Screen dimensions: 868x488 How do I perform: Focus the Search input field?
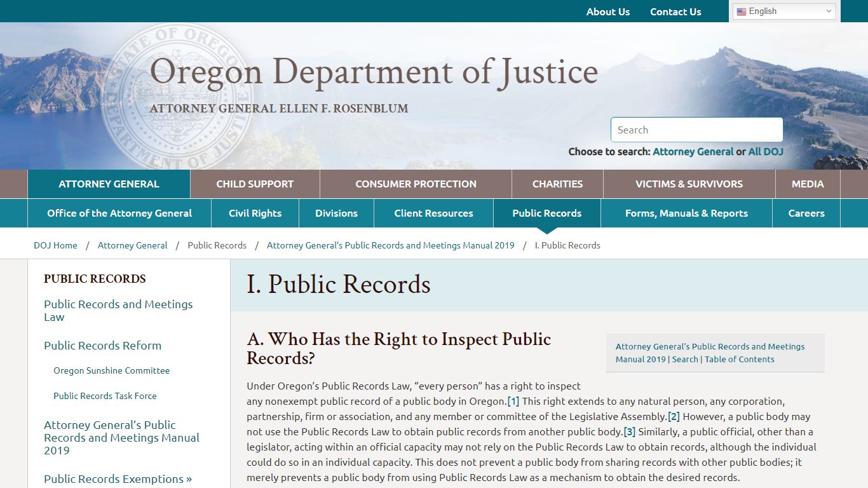click(696, 130)
